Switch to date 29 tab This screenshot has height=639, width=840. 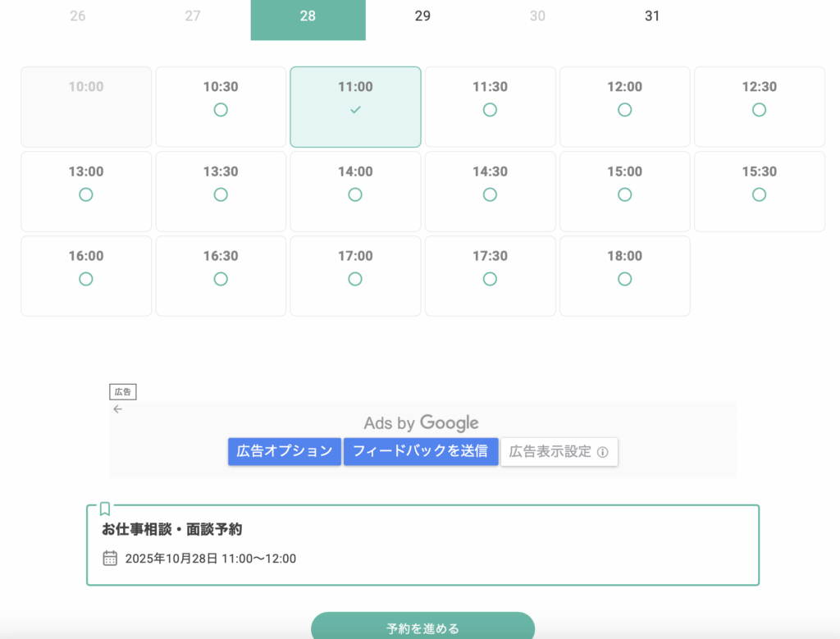422,16
